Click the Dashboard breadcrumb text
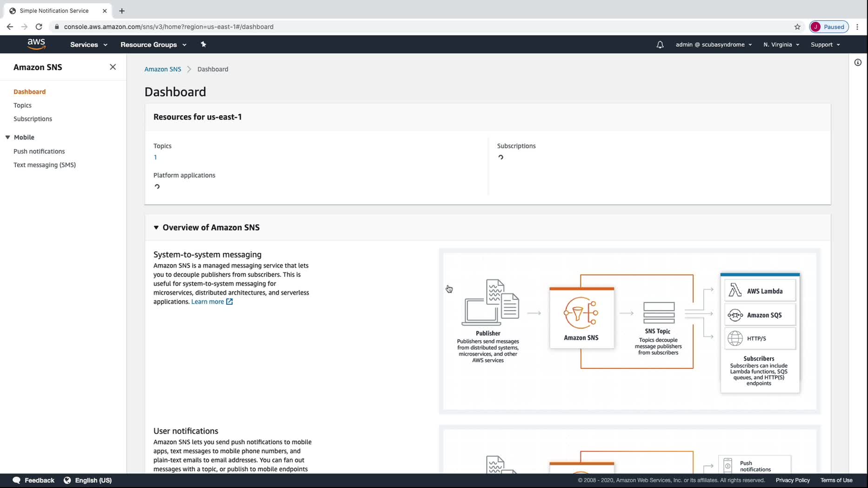 (213, 69)
